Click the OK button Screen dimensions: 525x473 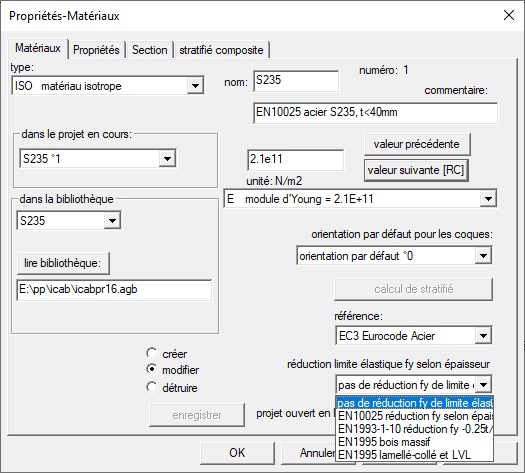point(237,453)
